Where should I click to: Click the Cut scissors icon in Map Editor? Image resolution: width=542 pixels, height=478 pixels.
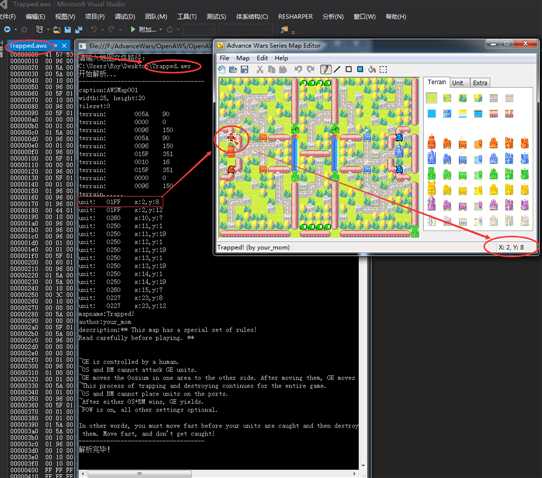coord(260,69)
